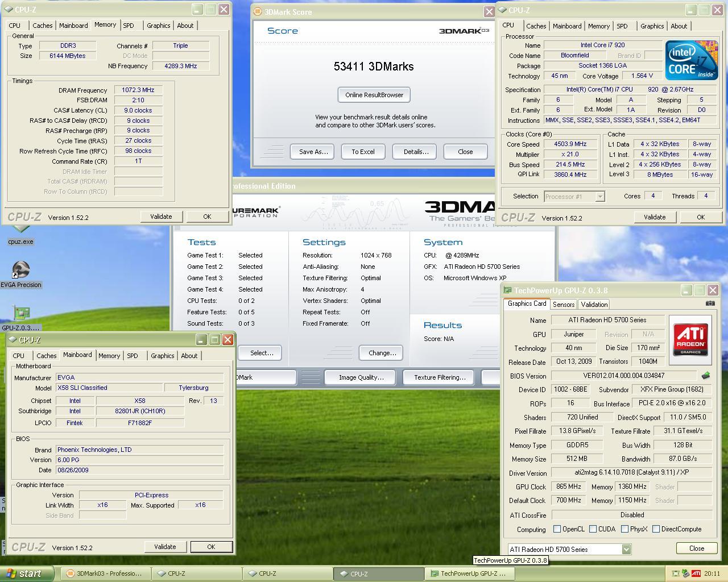Click the ATI tray icon in system tray

[696, 573]
